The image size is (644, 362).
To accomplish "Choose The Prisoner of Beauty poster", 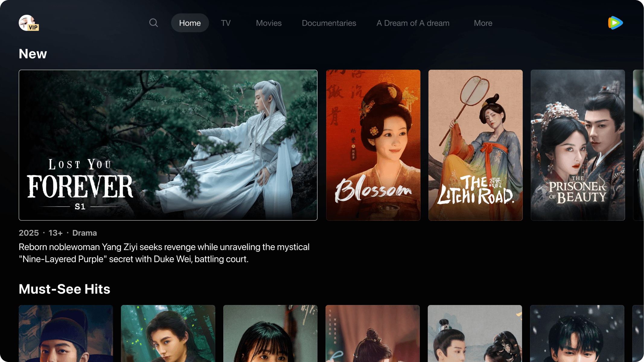I will click(x=578, y=145).
